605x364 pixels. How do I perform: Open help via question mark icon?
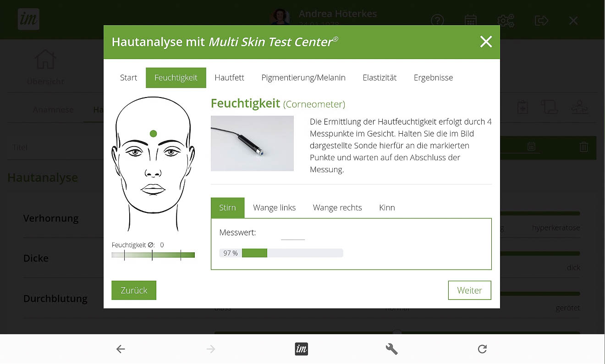(438, 21)
